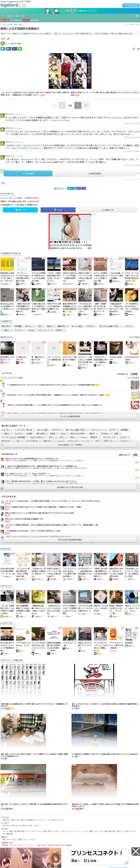The width and height of the screenshot is (140, 868).
Task: Click the 今すぐはじめる button in header
Action: [131, 5]
